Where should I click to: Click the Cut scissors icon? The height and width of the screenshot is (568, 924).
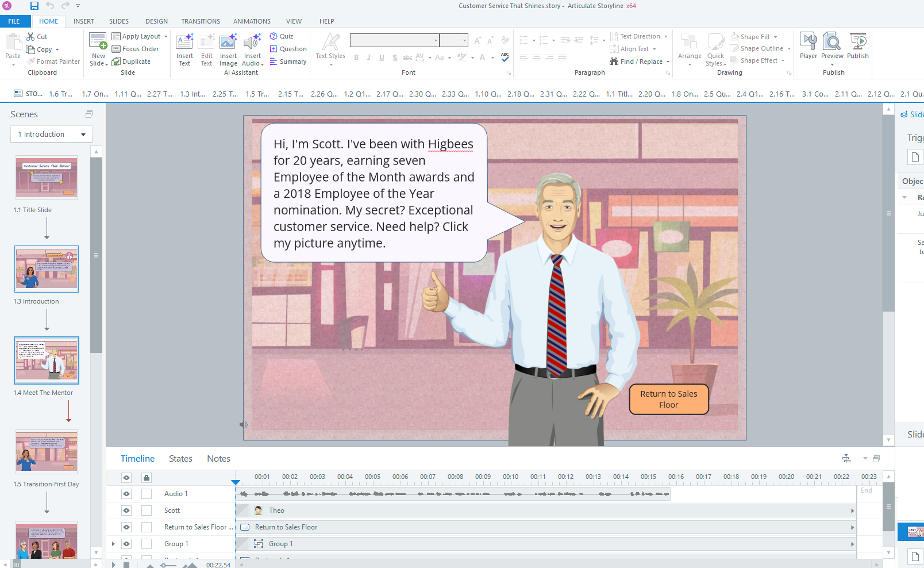[30, 36]
